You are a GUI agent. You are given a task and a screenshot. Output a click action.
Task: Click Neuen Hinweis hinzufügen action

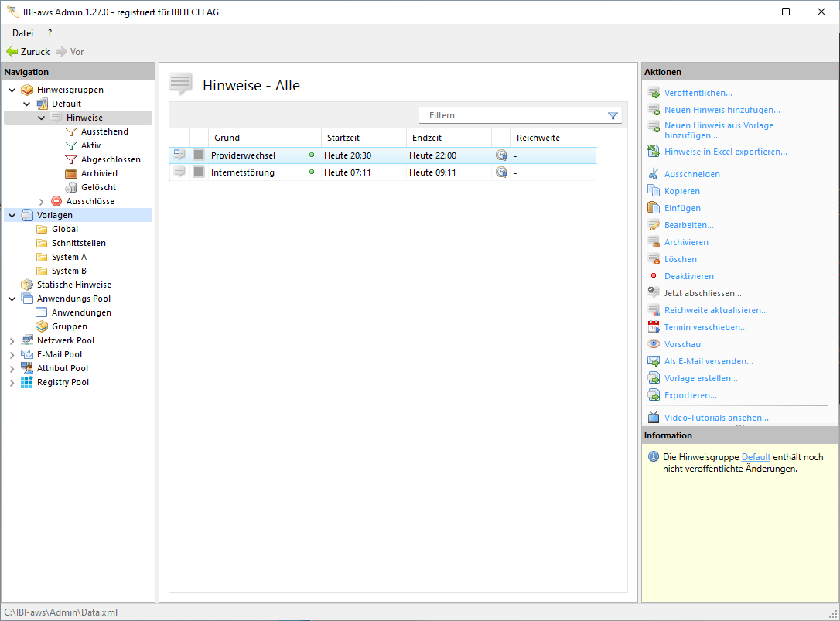722,110
